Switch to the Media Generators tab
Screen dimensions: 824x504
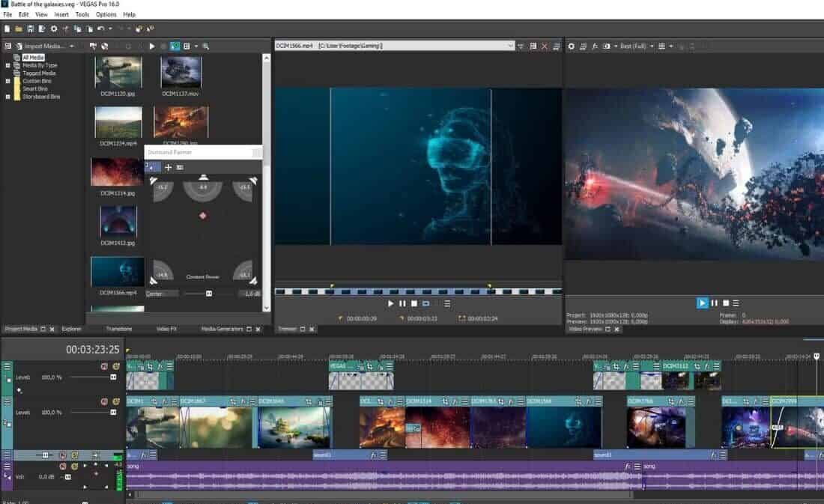[x=222, y=329]
